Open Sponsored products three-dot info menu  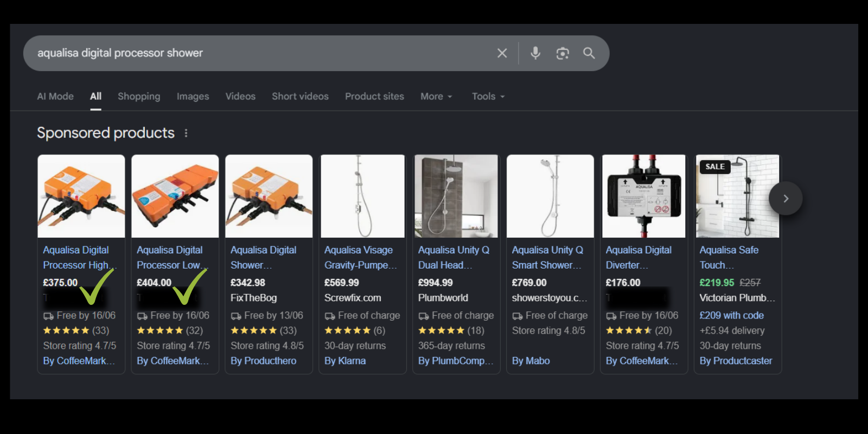click(x=186, y=133)
